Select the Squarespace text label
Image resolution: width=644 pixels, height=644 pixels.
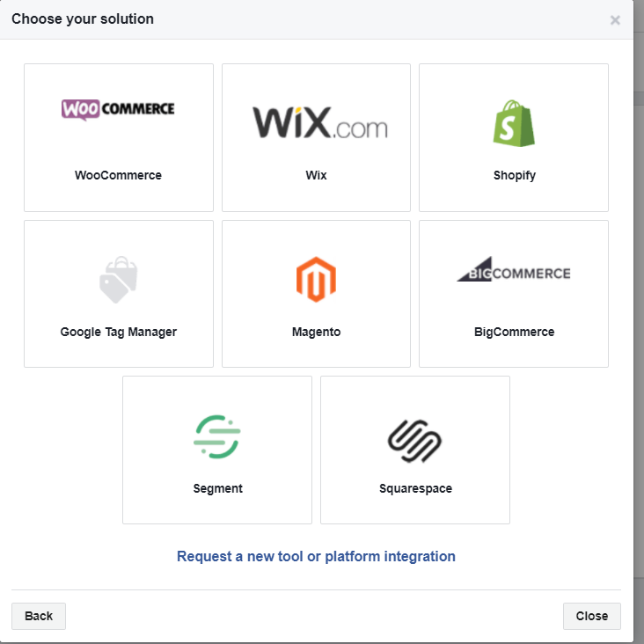[415, 488]
